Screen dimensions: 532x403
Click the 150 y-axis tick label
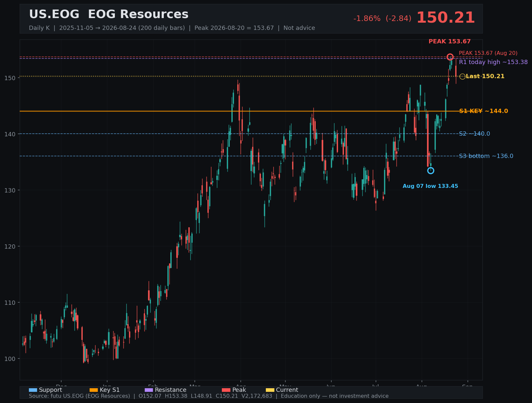click(x=10, y=78)
